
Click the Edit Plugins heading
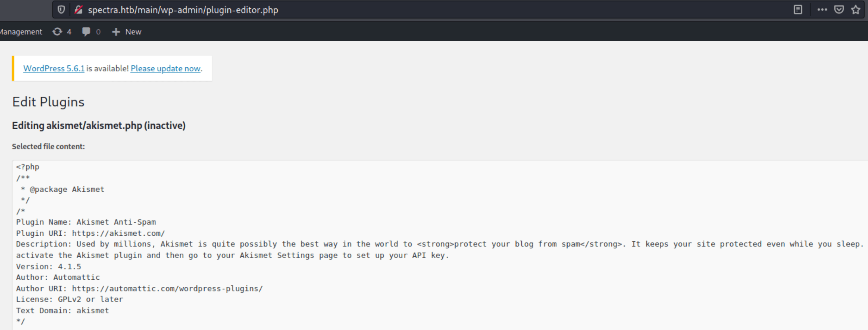click(x=48, y=102)
